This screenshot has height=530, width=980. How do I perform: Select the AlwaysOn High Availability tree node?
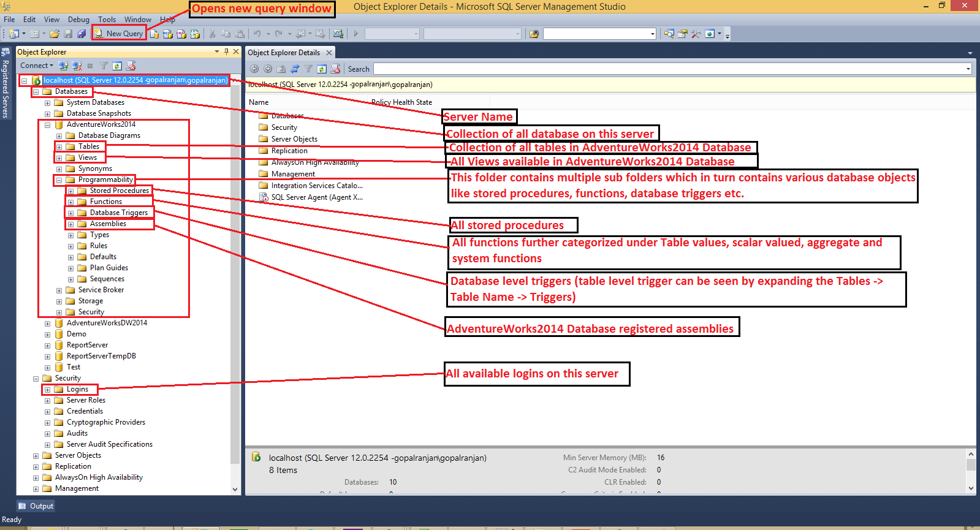click(99, 477)
